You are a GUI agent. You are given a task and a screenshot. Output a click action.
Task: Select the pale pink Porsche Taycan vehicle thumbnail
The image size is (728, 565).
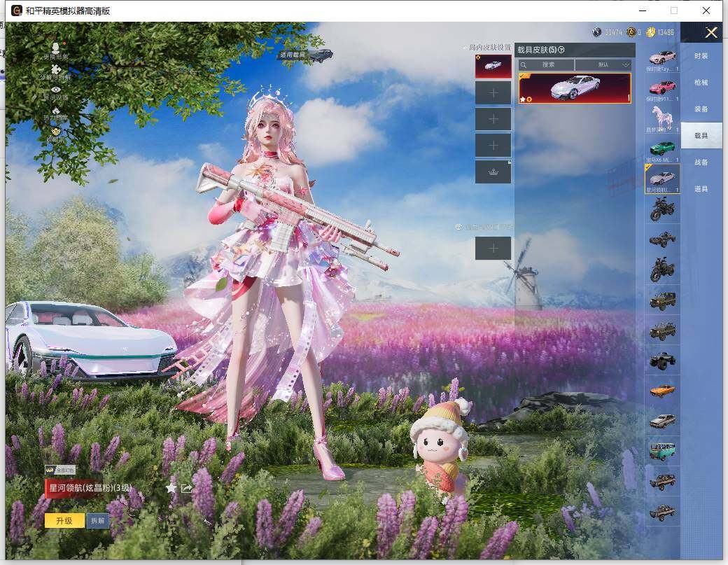(662, 58)
